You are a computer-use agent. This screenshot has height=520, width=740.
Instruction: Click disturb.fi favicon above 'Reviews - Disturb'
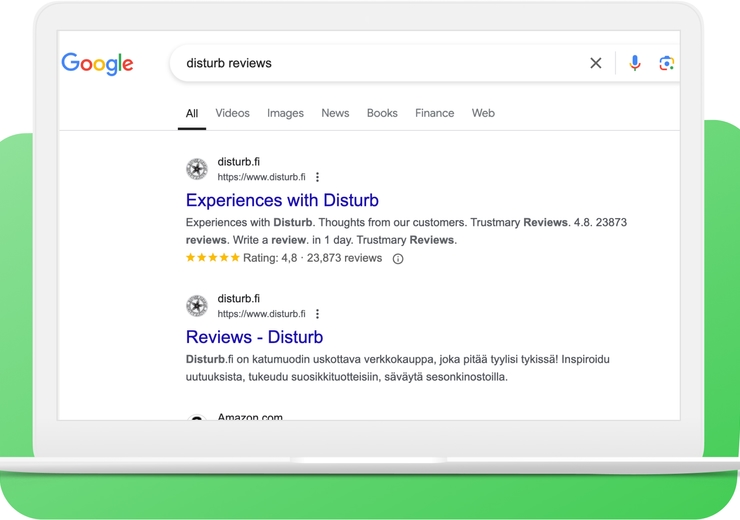(197, 306)
